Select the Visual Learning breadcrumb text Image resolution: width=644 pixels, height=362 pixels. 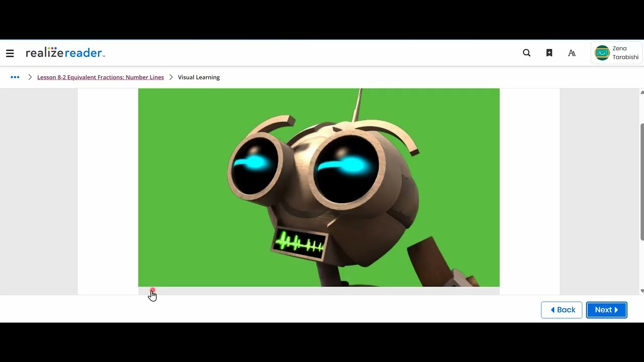(x=199, y=77)
